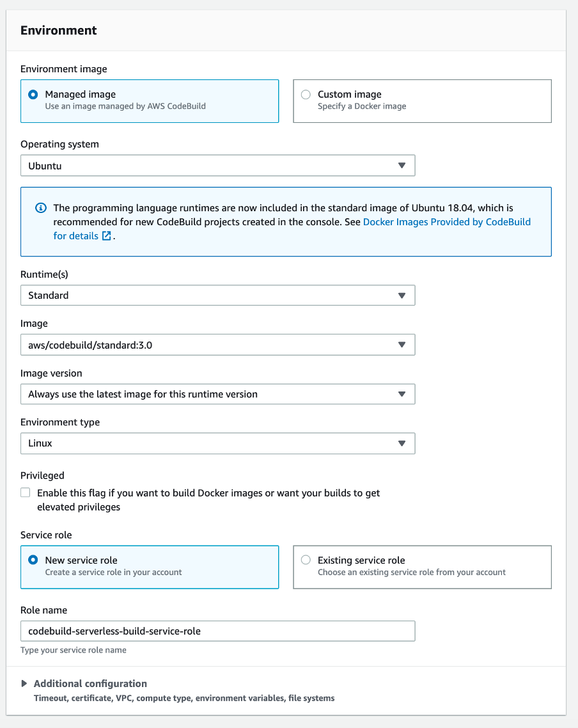Click the info icon in the blue notice
Image resolution: width=578 pixels, height=728 pixels.
point(41,208)
